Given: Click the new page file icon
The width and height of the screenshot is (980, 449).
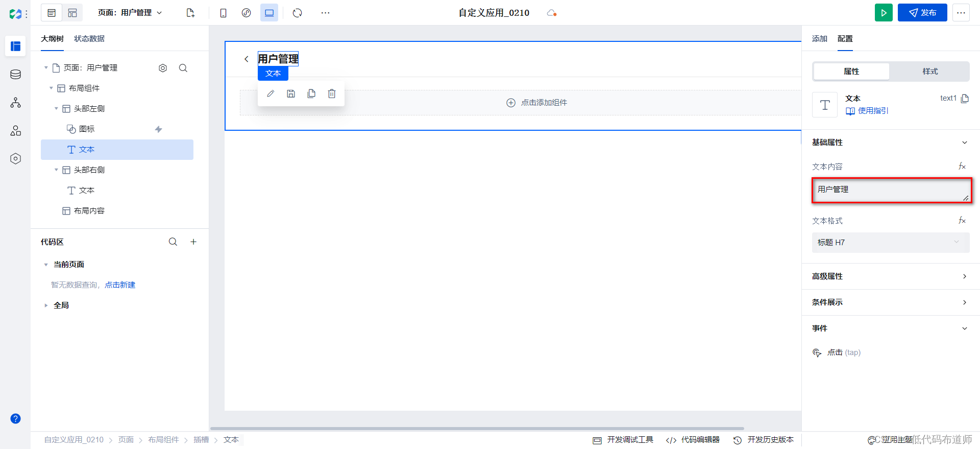Looking at the screenshot, I should 190,13.
